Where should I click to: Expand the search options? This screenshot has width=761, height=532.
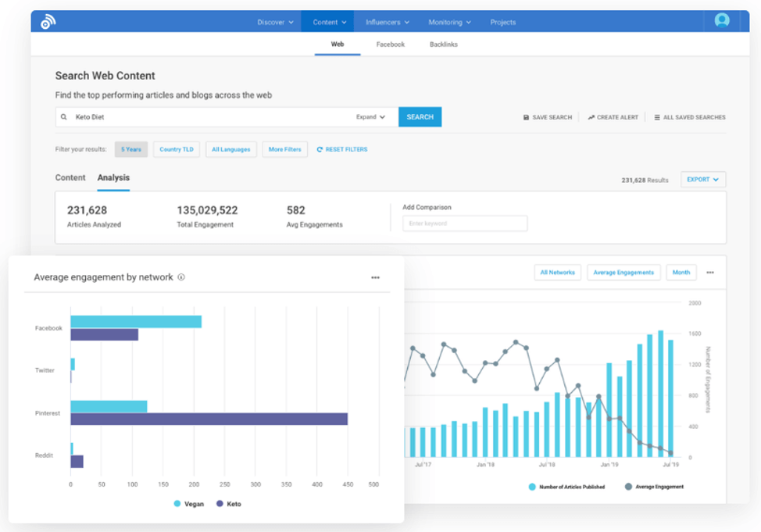370,117
